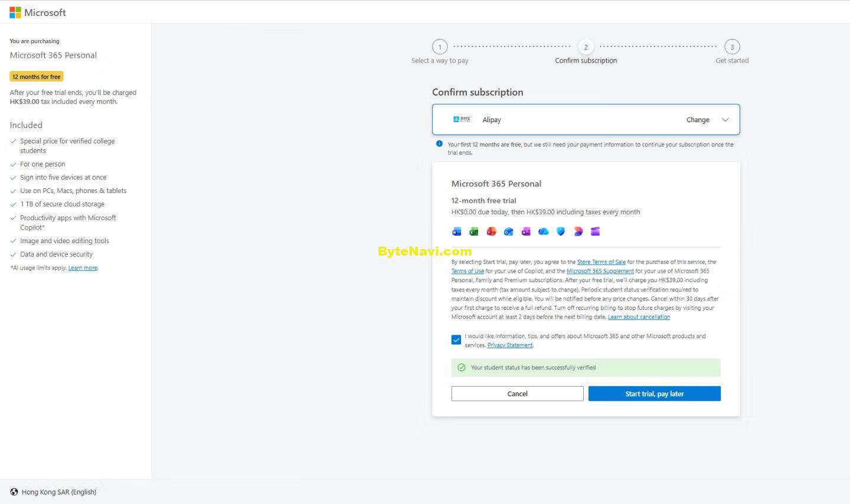
Task: Click the Microsoft 365 Personal title in sidebar
Action: [53, 55]
